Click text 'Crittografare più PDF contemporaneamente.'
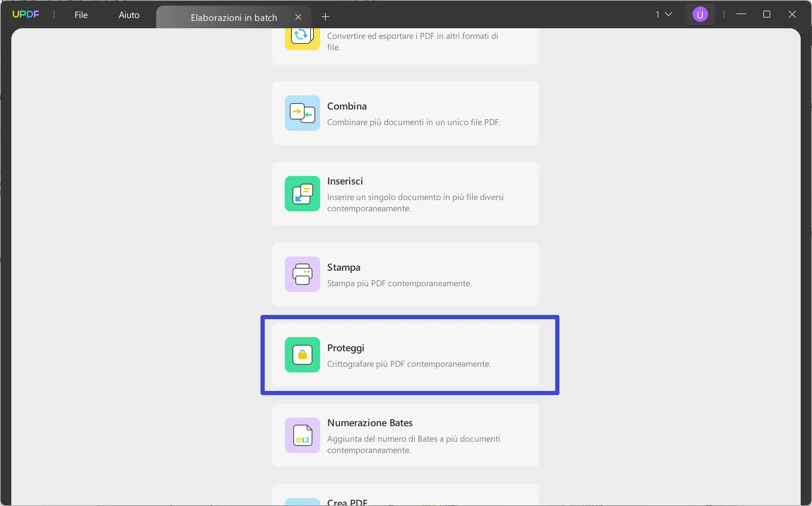The image size is (812, 506). (409, 364)
